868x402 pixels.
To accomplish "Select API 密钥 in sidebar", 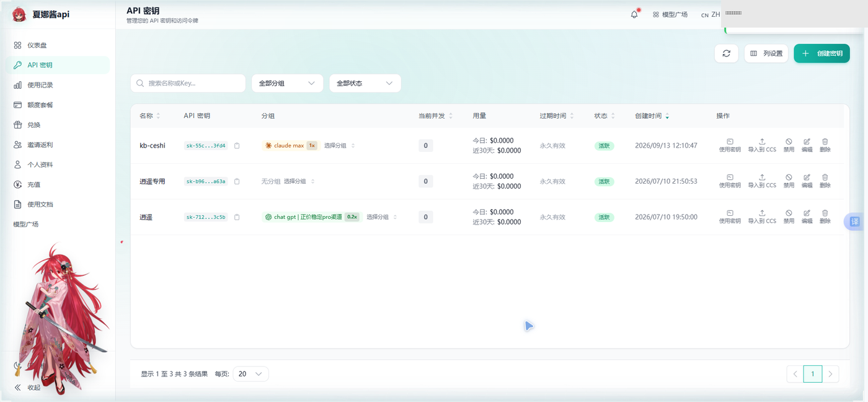I will 58,65.
